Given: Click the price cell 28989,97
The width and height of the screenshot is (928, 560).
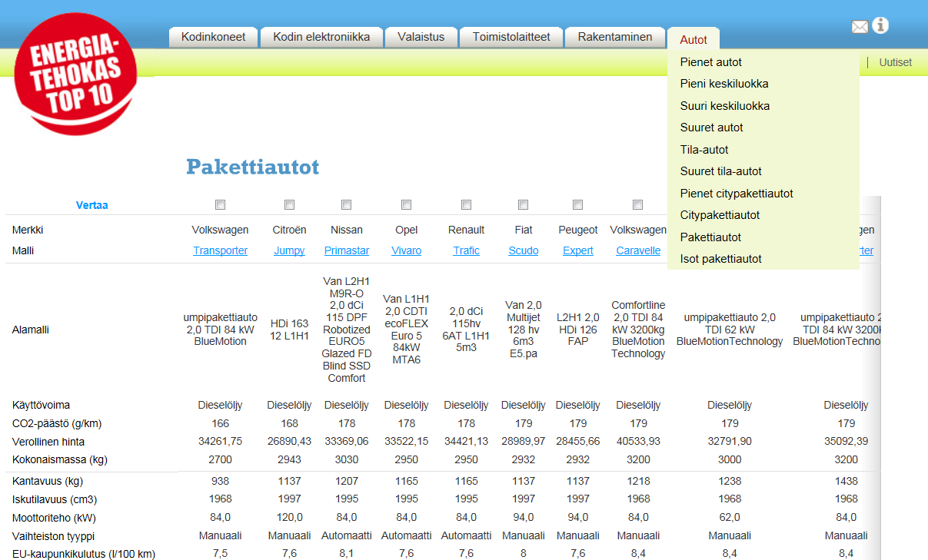Looking at the screenshot, I should tap(524, 442).
